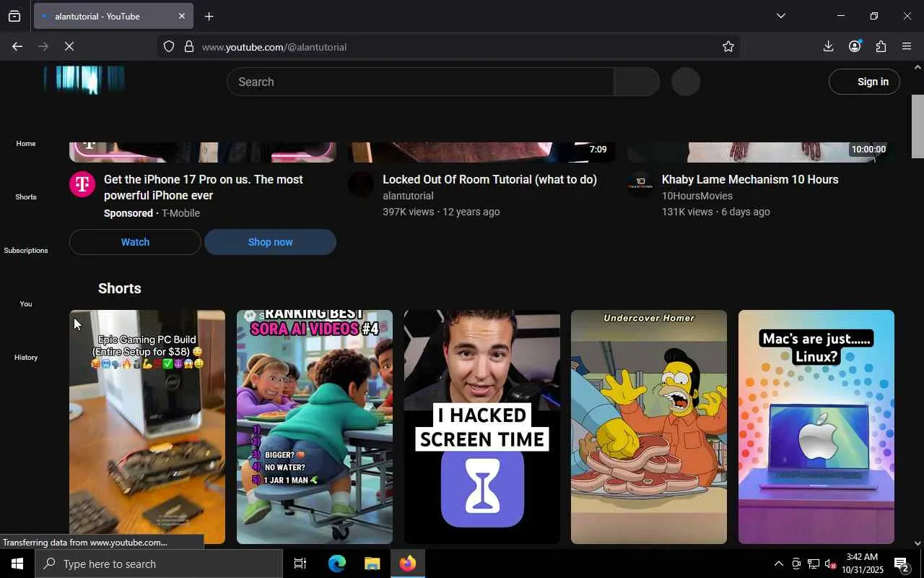Click the Shorts section heading
The width and height of the screenshot is (924, 578).
pyautogui.click(x=120, y=288)
